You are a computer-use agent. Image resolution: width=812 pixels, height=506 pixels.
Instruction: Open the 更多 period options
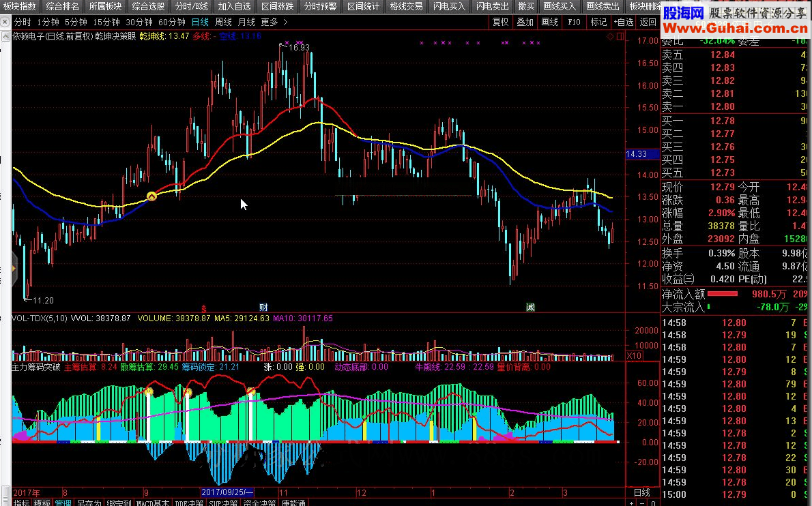pos(270,23)
